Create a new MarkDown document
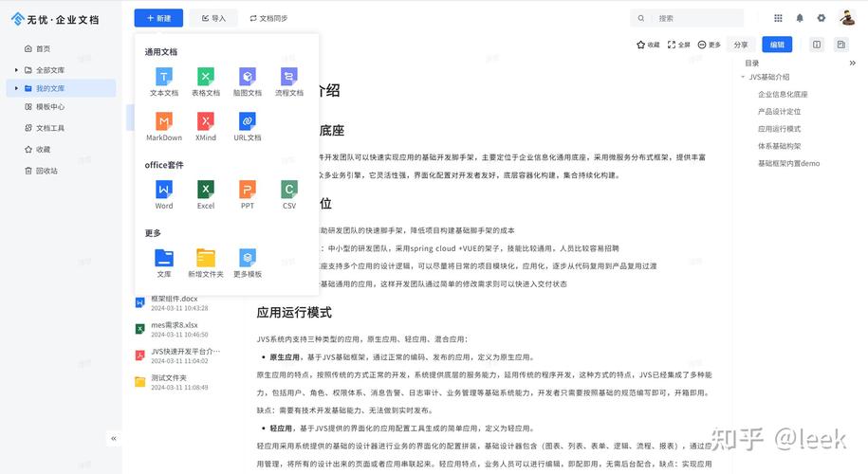This screenshot has height=474, width=868. 164,127
